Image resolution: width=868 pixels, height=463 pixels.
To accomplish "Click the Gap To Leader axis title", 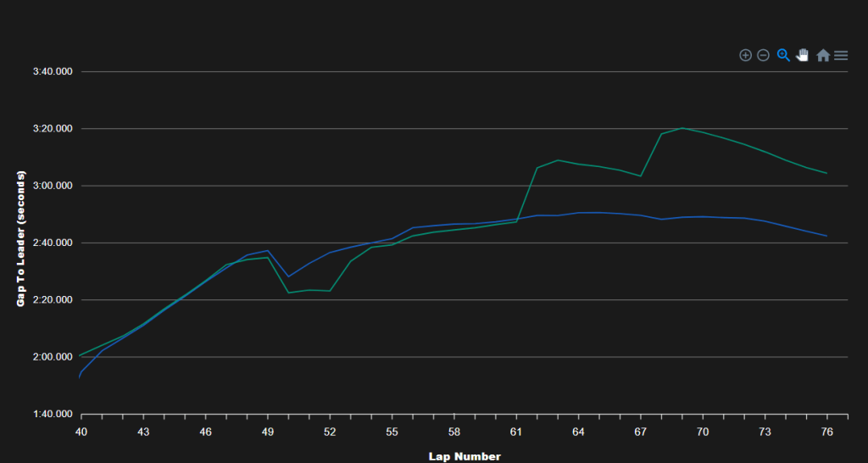I will pyautogui.click(x=21, y=238).
